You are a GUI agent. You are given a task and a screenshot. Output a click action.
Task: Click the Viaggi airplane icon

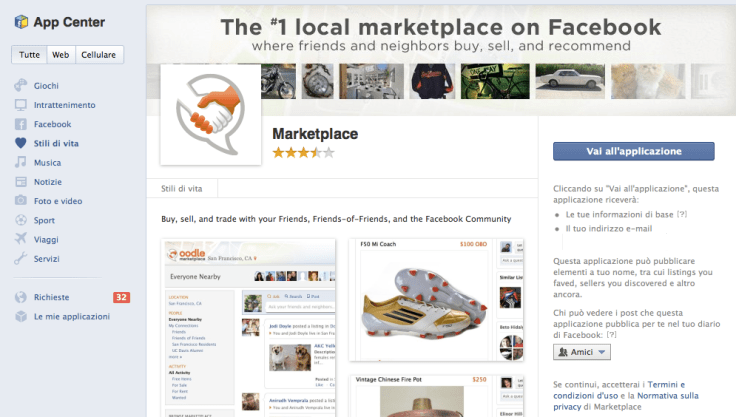[21, 239]
